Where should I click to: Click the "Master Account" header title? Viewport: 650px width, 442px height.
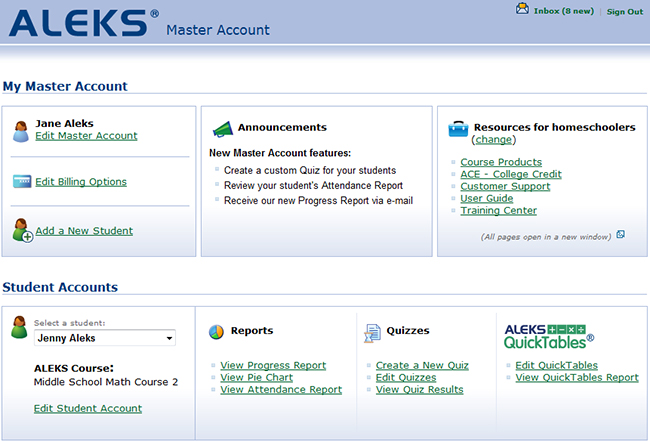(x=218, y=30)
